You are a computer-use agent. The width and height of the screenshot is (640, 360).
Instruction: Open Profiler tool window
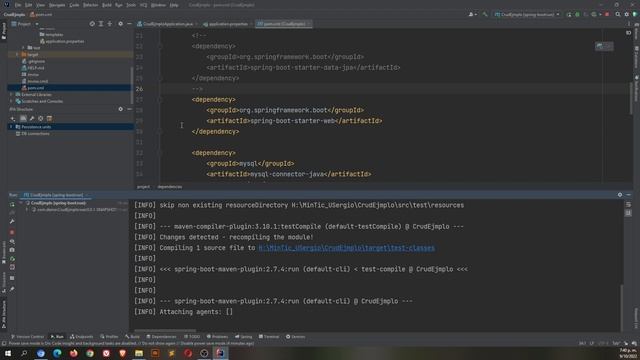tap(109, 337)
